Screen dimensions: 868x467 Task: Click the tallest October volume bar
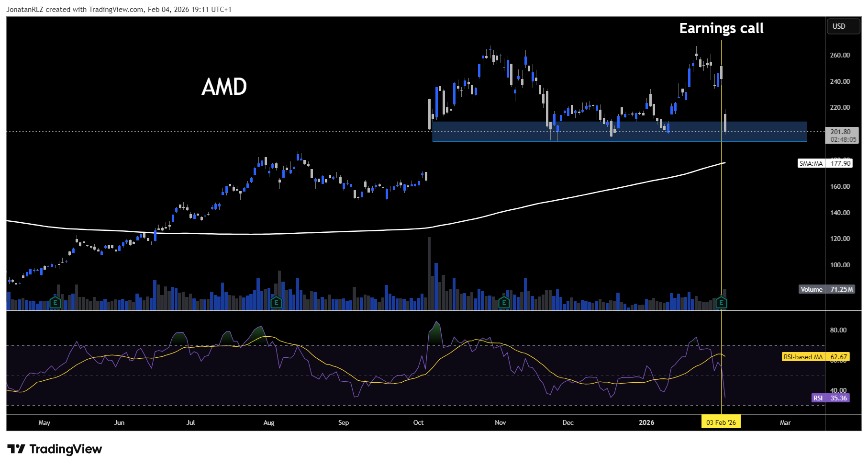[429, 273]
